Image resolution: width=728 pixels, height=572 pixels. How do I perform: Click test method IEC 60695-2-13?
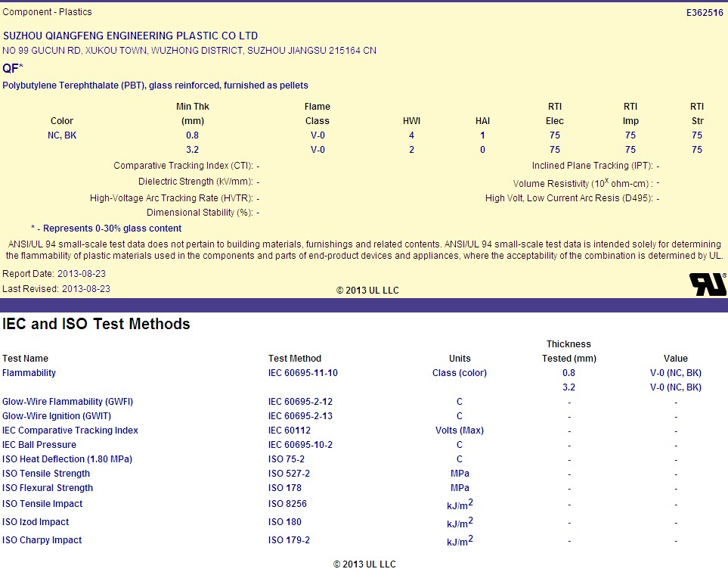(x=300, y=416)
